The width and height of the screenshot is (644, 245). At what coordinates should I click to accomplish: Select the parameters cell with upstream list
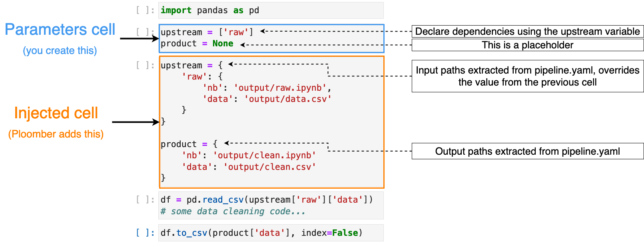coord(271,38)
